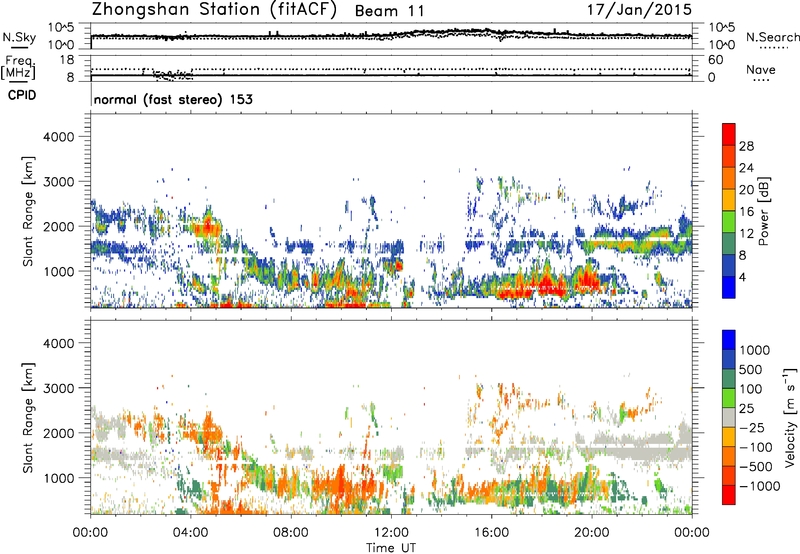Click the 'Nave' legend label

[x=761, y=69]
